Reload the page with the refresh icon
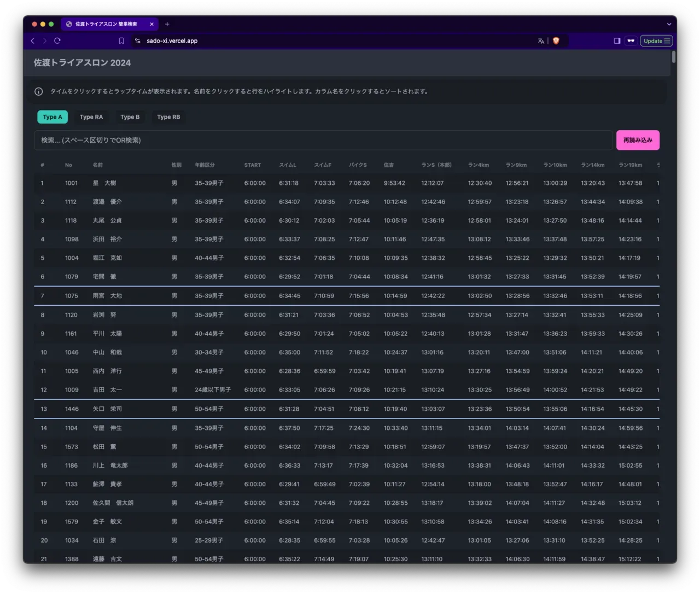Screen dimensions: 700x594 coord(57,41)
